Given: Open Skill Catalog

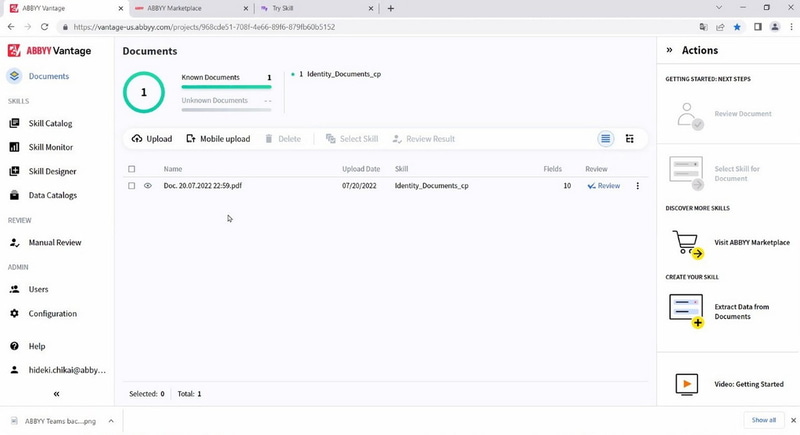Looking at the screenshot, I should coord(50,123).
